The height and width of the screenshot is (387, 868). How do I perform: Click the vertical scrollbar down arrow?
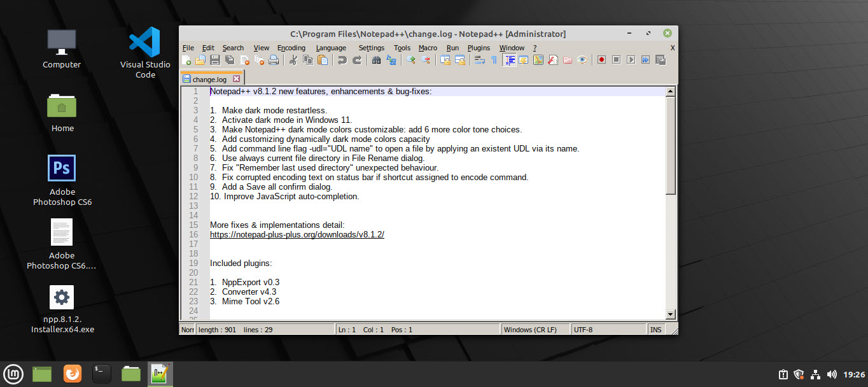pyautogui.click(x=670, y=314)
